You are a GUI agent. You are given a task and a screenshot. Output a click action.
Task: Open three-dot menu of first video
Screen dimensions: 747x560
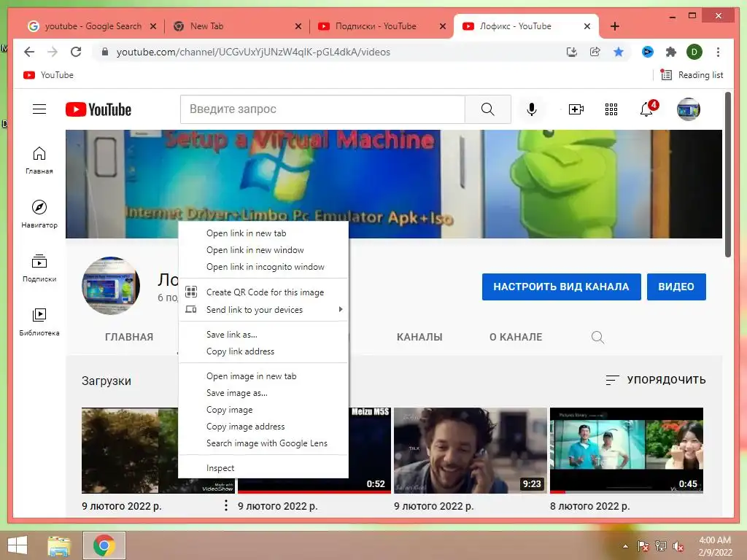[226, 505]
